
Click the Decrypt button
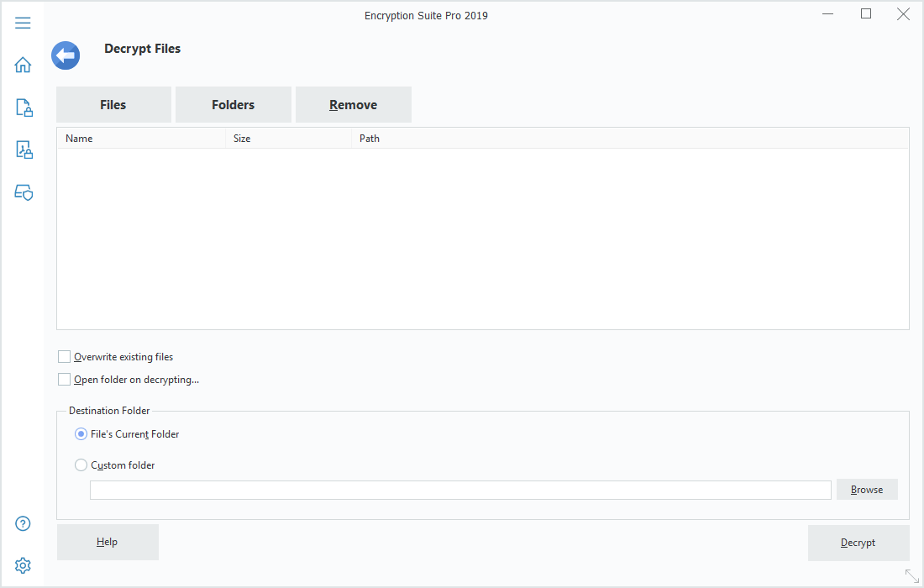(x=858, y=543)
